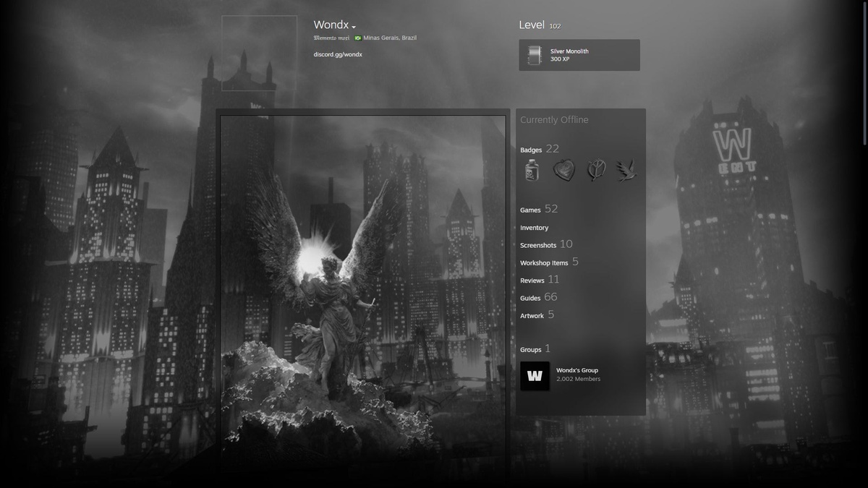
Task: Click the Brazil flag icon
Action: point(357,38)
